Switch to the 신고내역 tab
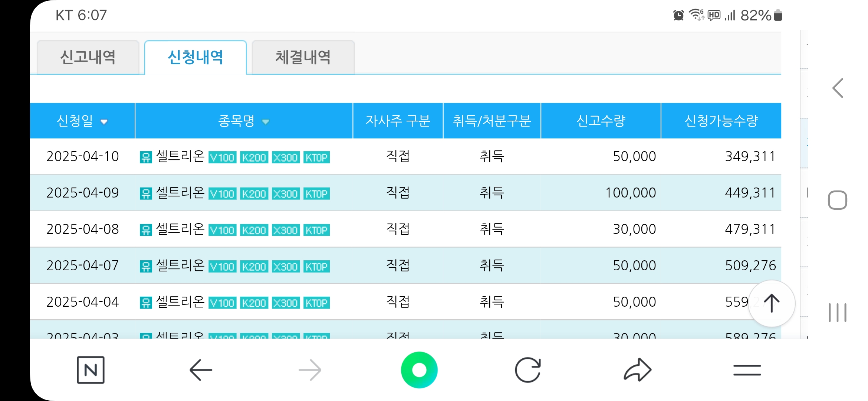The height and width of the screenshot is (401, 868). coord(88,57)
